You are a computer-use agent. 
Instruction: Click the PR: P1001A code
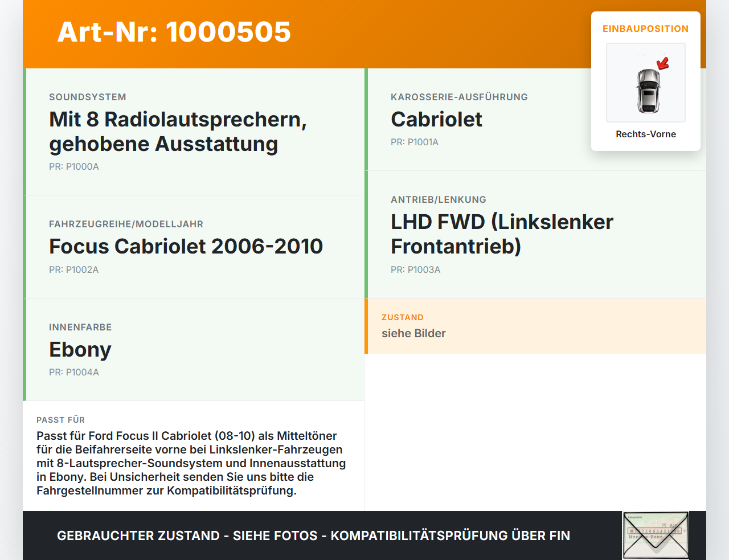(415, 142)
